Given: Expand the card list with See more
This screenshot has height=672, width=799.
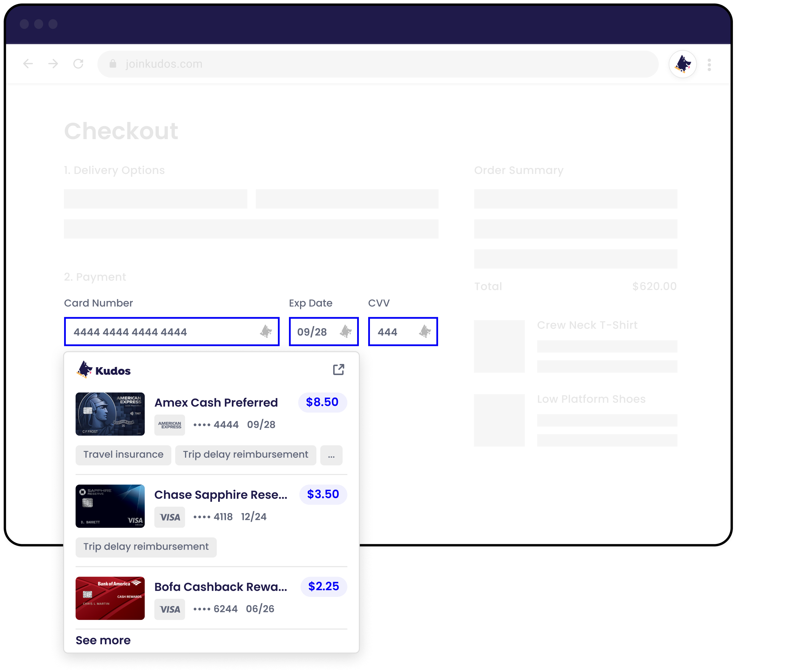Looking at the screenshot, I should [x=103, y=640].
